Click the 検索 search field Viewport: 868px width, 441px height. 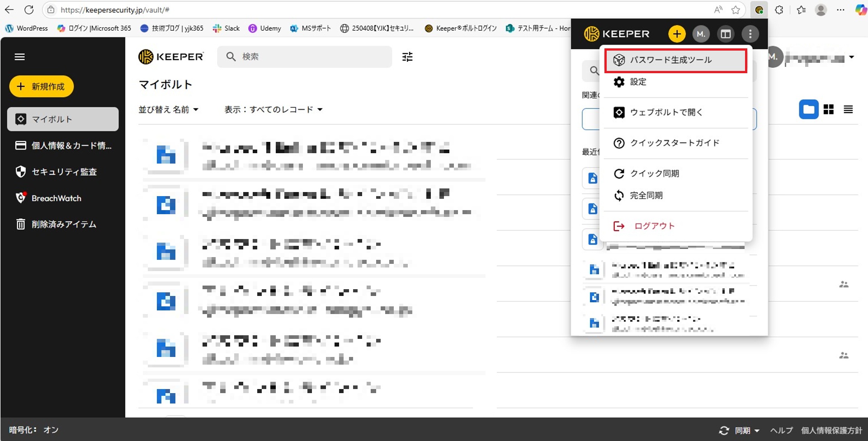pyautogui.click(x=312, y=57)
